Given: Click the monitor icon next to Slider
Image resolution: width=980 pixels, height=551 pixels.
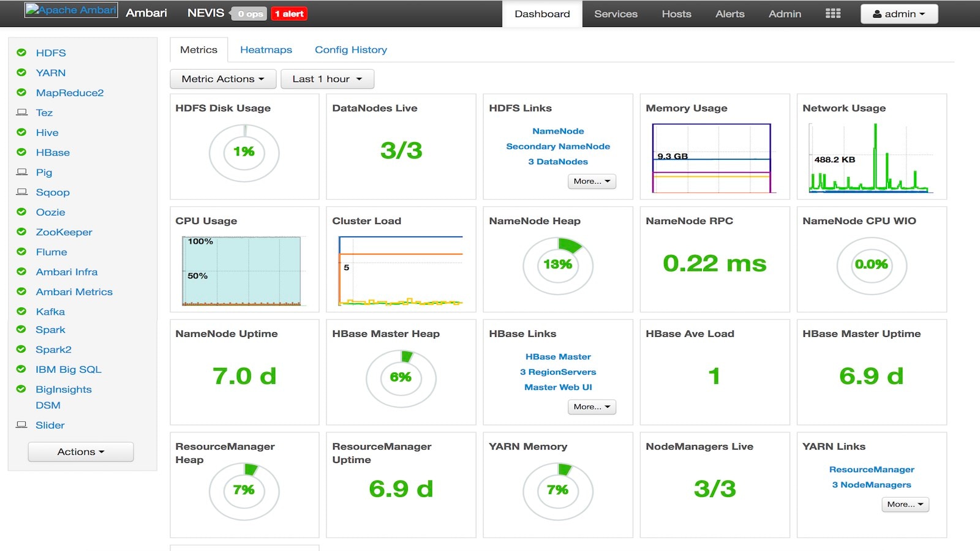Looking at the screenshot, I should pos(22,424).
